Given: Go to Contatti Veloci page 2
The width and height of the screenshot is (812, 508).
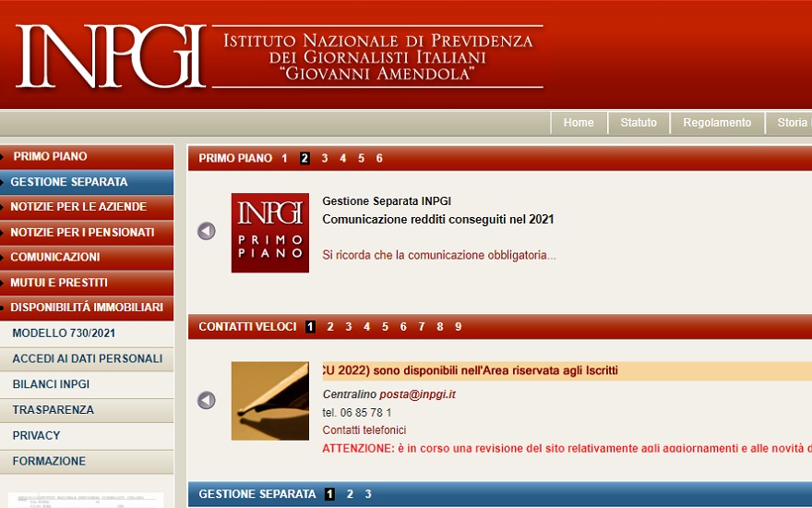Looking at the screenshot, I should coord(330,327).
